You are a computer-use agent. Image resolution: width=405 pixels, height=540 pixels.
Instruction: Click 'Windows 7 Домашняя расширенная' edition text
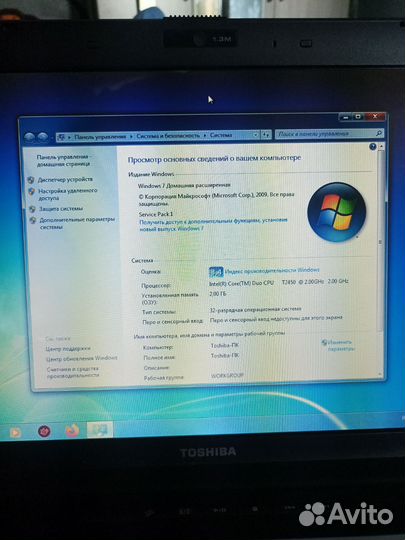tap(184, 186)
